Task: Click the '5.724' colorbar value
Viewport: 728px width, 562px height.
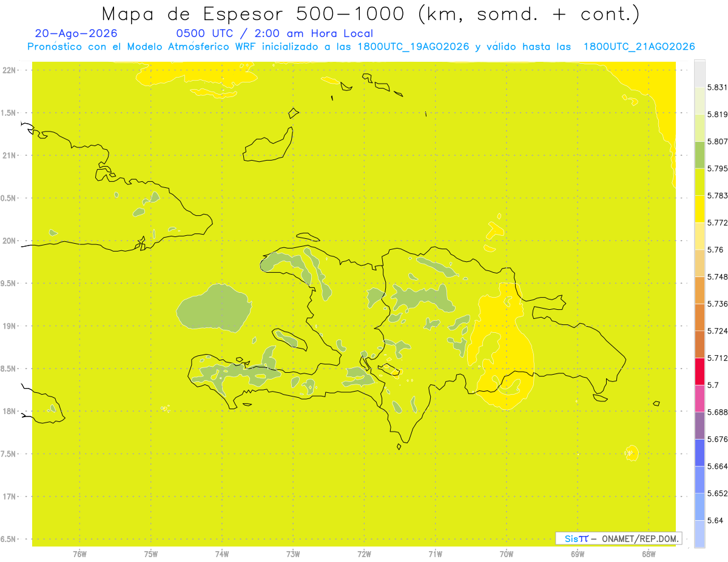Action: (717, 331)
